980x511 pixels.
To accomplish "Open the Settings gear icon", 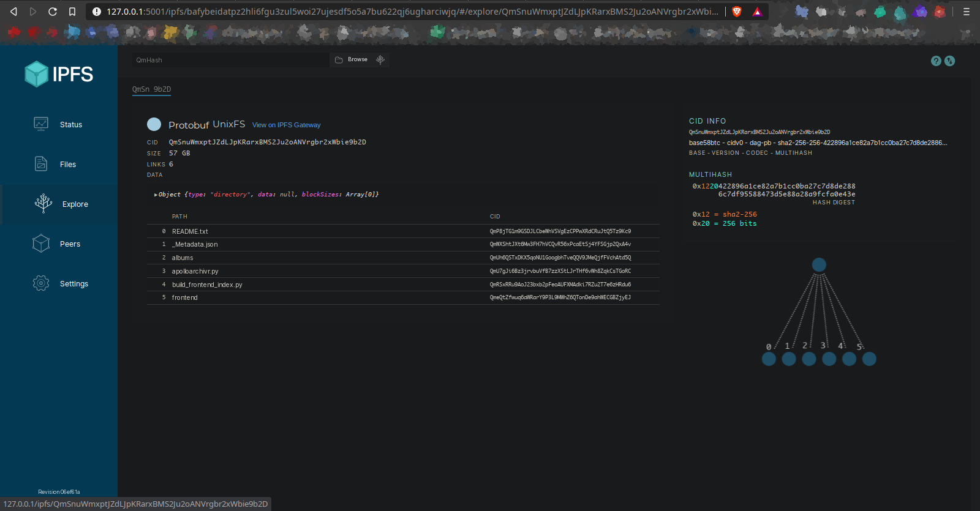I will point(41,283).
